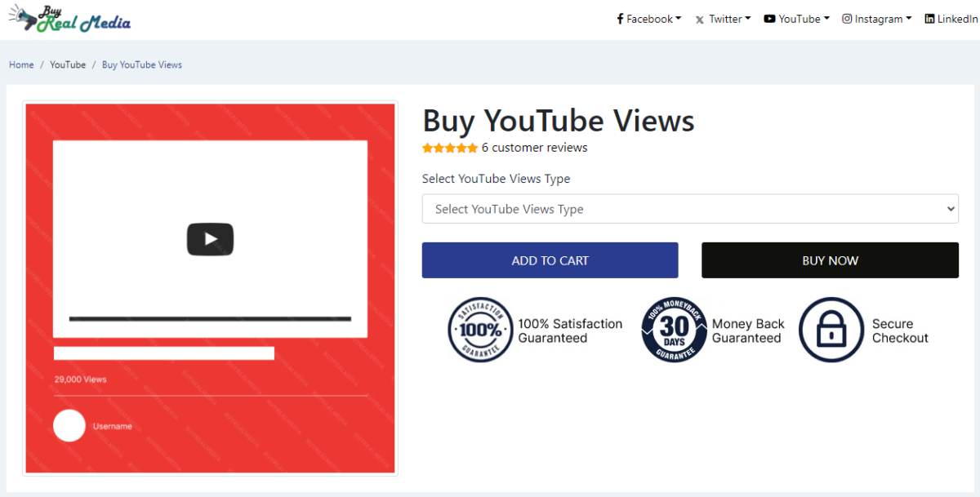
Task: Open the Facebook dropdown menu
Action: pyautogui.click(x=648, y=19)
